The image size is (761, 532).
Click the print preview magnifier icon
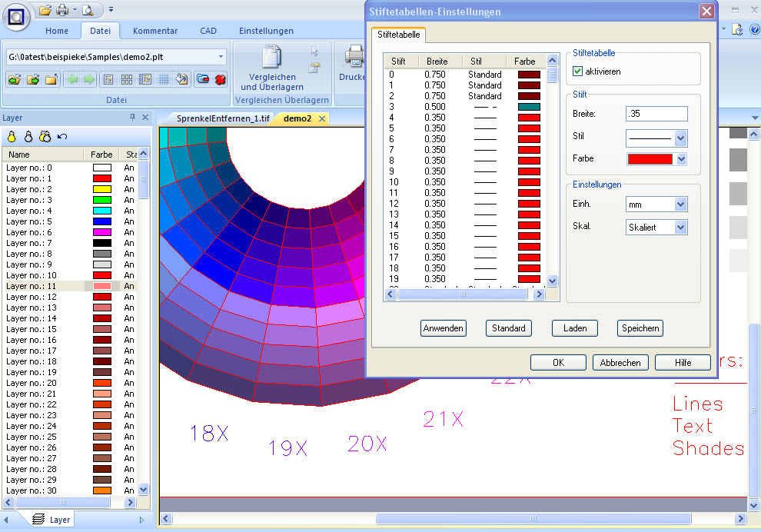[x=88, y=10]
